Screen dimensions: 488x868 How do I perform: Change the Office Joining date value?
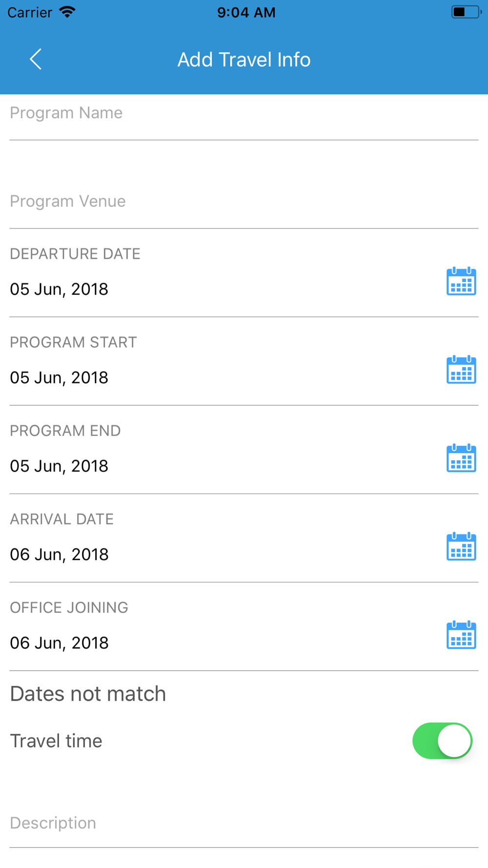pos(59,642)
